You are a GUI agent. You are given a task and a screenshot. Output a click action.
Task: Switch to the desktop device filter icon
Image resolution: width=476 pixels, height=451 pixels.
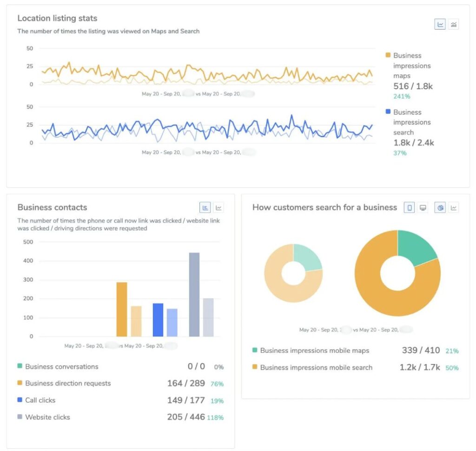(x=423, y=208)
